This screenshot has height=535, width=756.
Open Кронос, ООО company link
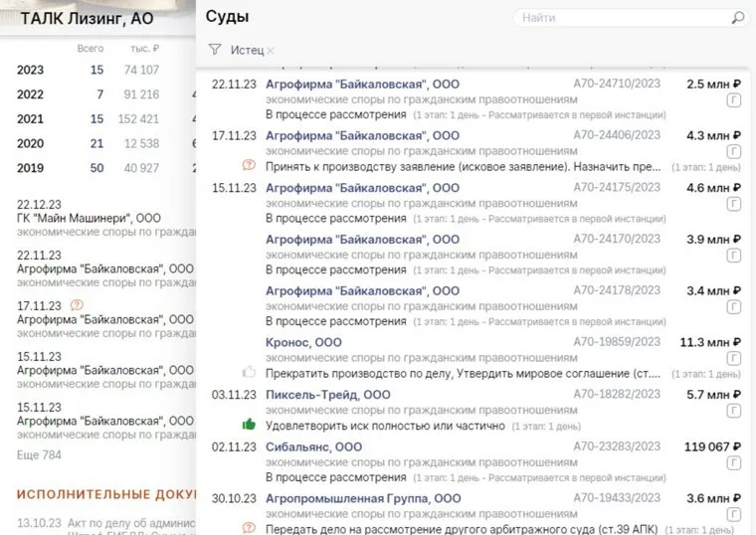point(303,342)
